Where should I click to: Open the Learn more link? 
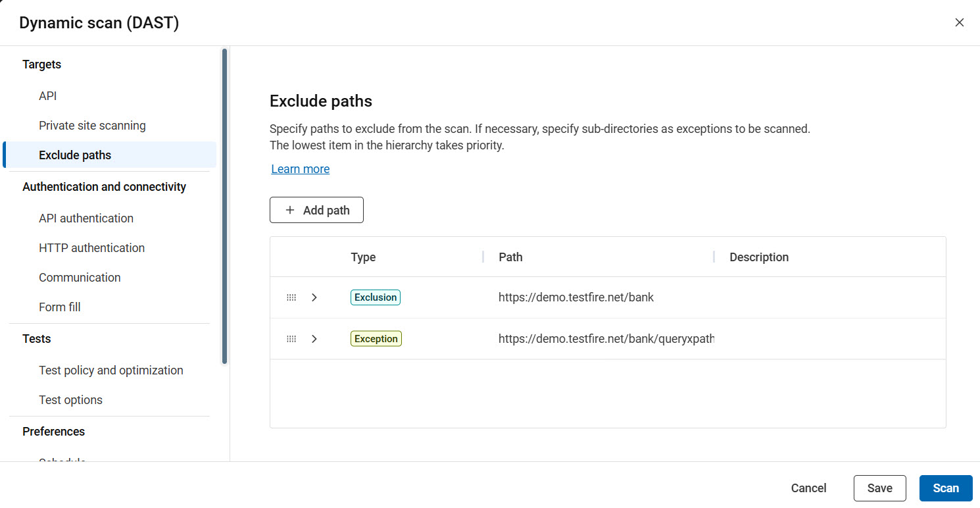point(301,169)
